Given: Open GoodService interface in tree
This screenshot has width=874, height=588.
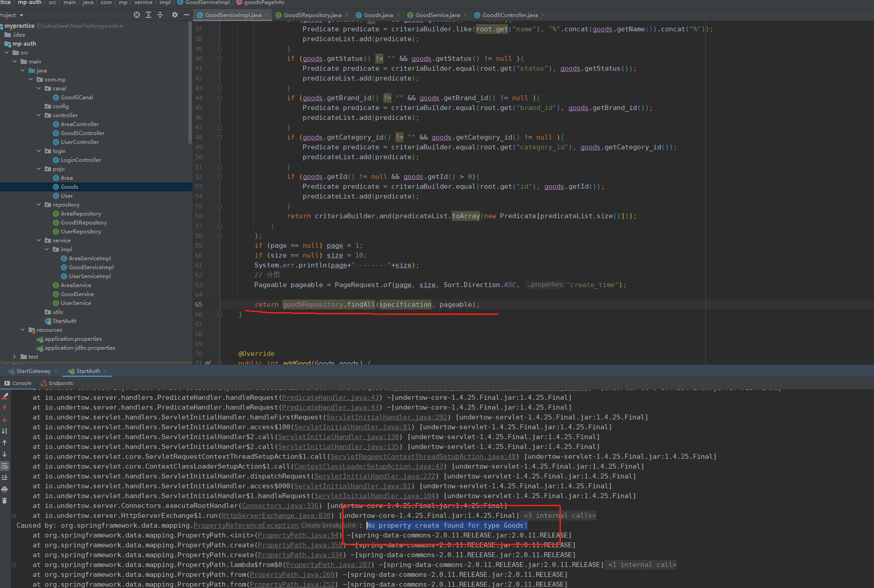Looking at the screenshot, I should tap(77, 294).
